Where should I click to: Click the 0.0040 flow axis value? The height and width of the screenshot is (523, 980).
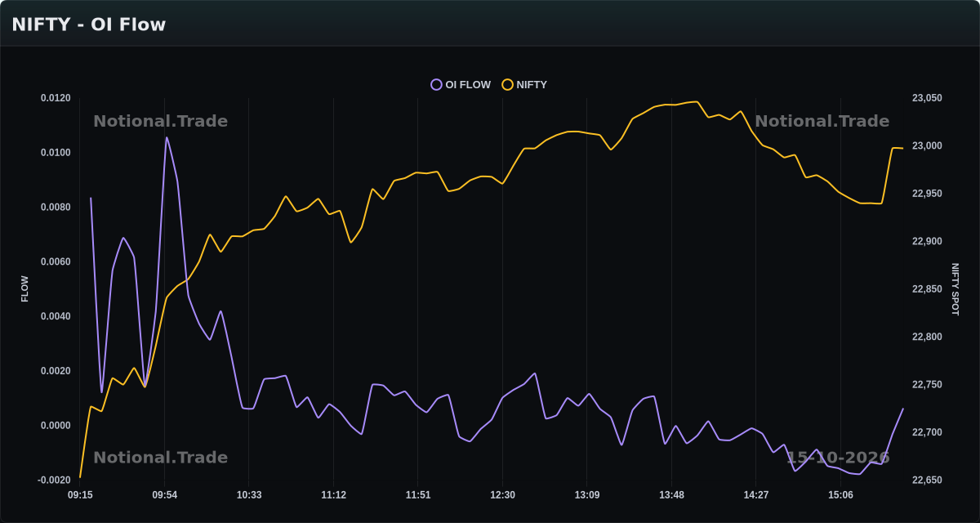(x=56, y=316)
